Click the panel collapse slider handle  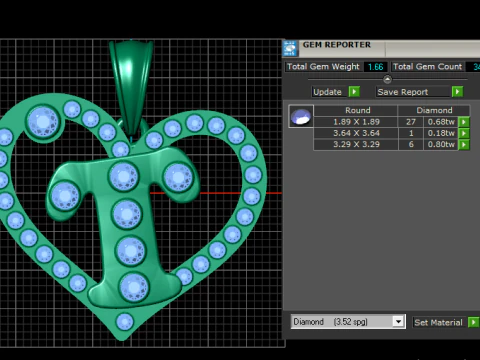pos(387,79)
